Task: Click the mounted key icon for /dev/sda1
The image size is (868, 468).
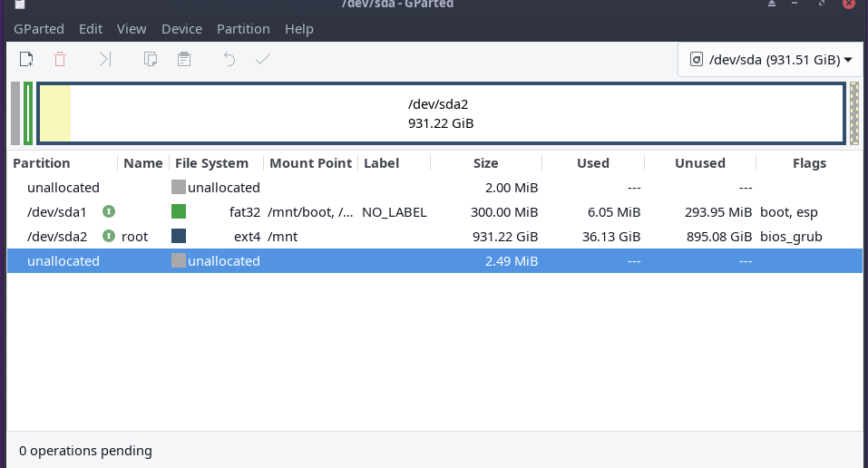Action: click(x=108, y=212)
